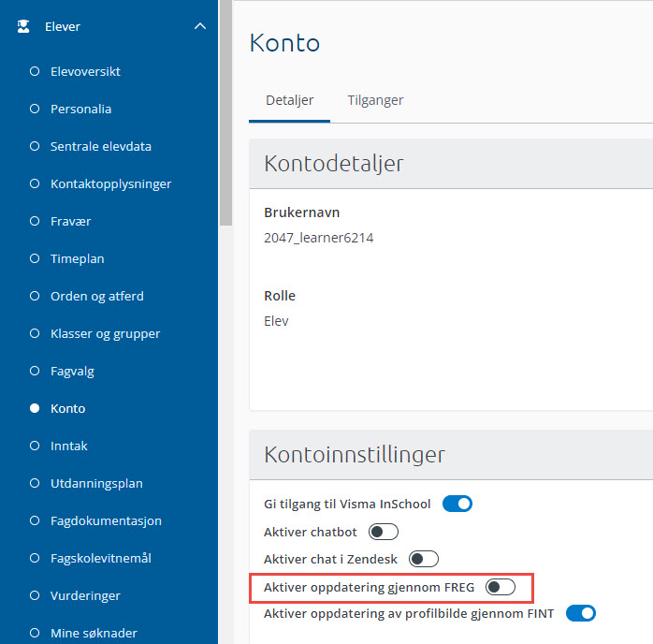Click the Brukernavn label

coord(302,212)
